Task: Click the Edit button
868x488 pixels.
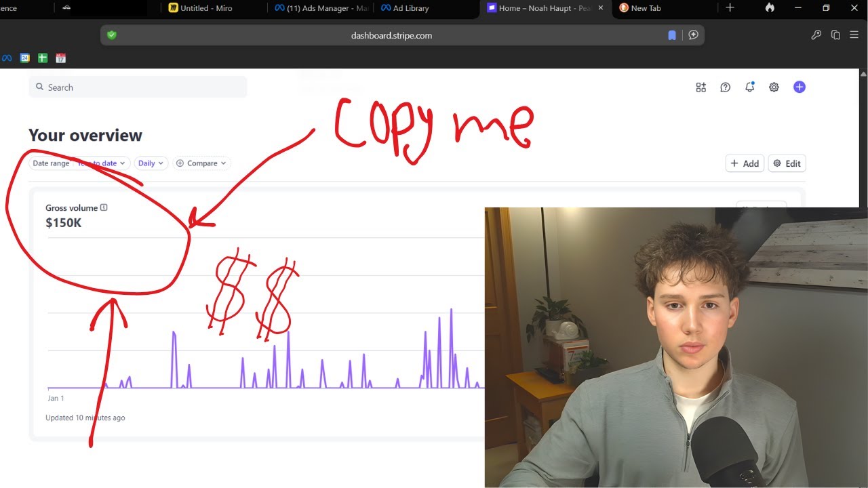Action: coord(787,163)
